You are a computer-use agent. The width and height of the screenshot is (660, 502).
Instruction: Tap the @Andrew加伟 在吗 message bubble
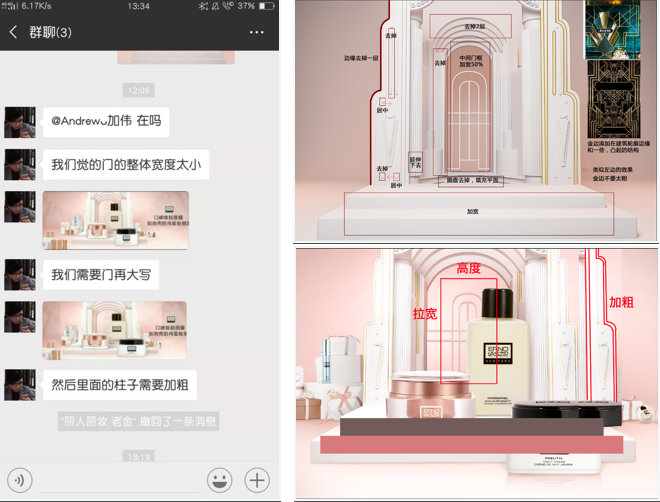click(x=105, y=121)
